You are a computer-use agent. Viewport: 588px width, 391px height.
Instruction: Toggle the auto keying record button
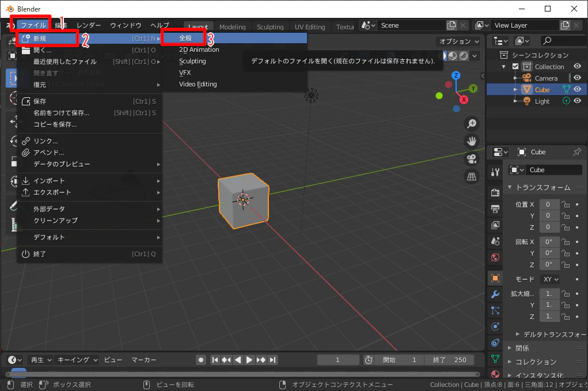coord(201,360)
